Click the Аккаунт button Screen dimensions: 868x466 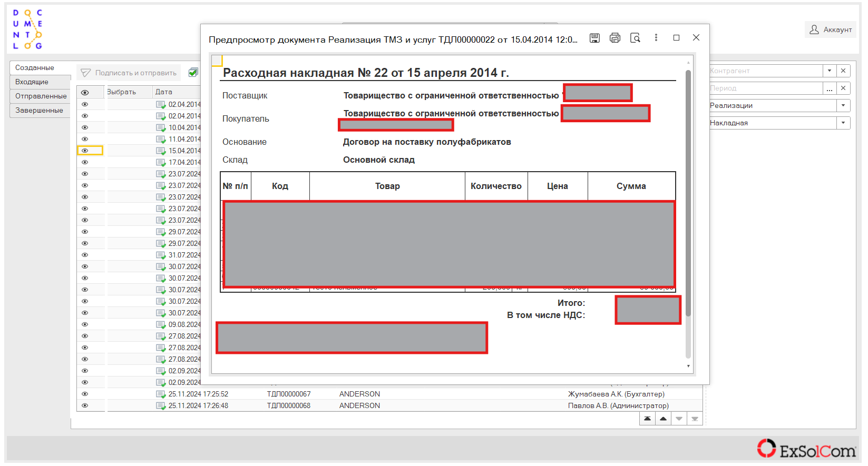pos(831,29)
